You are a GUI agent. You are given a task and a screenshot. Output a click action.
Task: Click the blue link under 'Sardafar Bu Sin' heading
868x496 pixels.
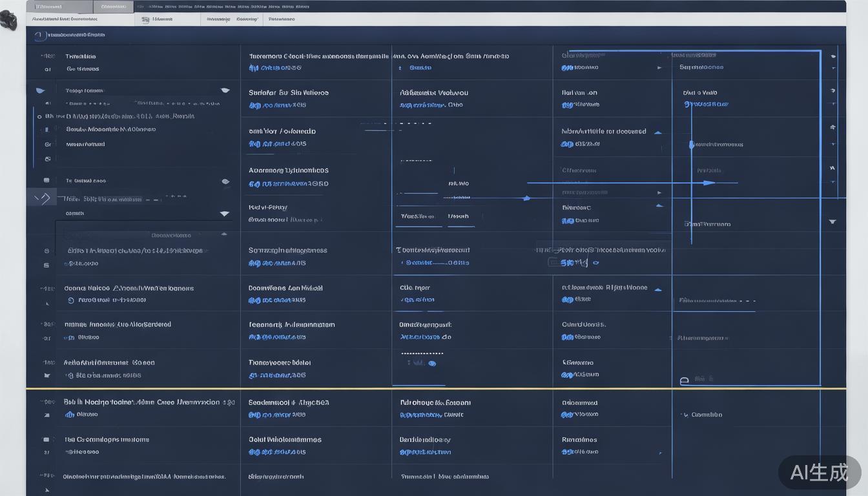[277, 105]
